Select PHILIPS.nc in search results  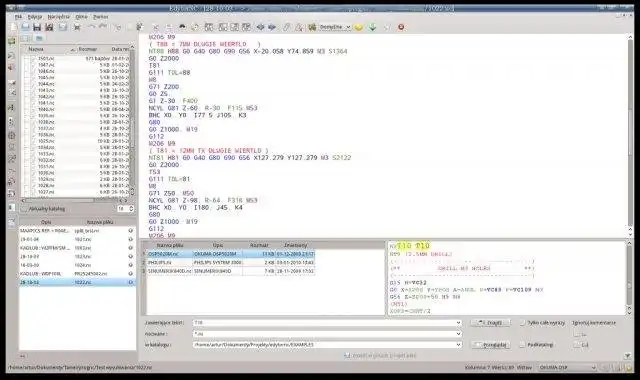(230, 262)
